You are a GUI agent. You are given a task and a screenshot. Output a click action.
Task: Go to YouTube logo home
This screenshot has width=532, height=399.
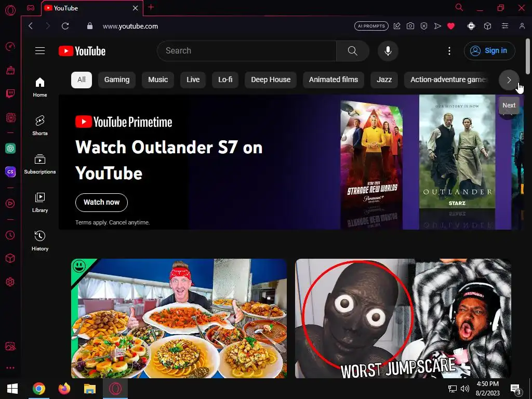coord(82,51)
